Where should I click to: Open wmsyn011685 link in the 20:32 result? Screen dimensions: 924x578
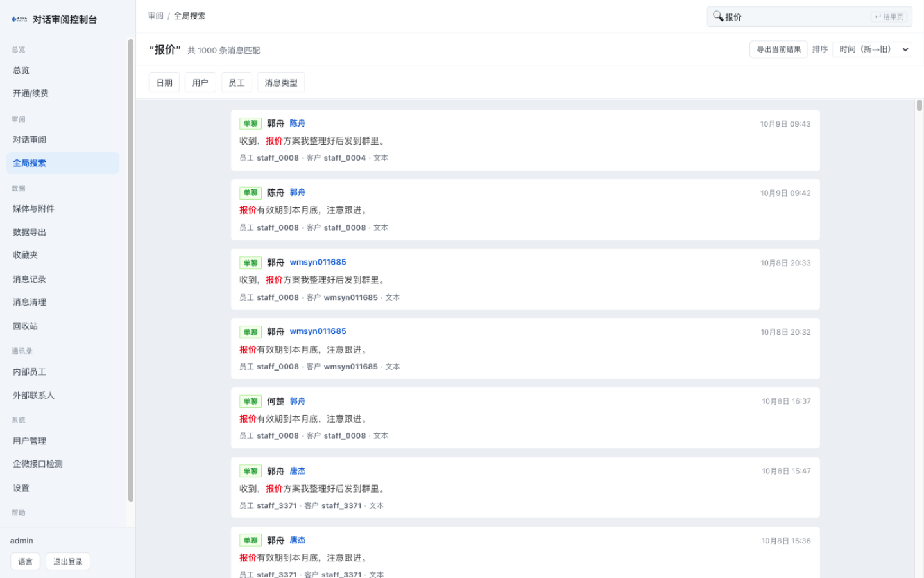[x=318, y=331]
